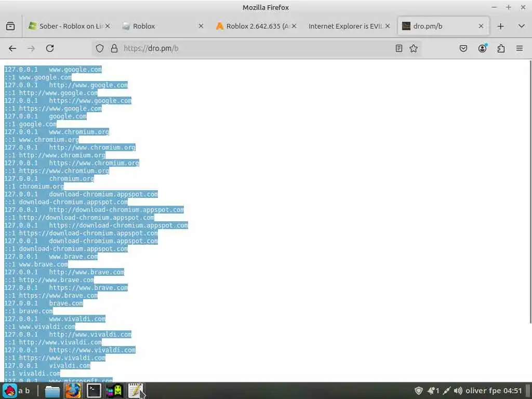Open the pixel monster taskbar app icon

point(114,391)
